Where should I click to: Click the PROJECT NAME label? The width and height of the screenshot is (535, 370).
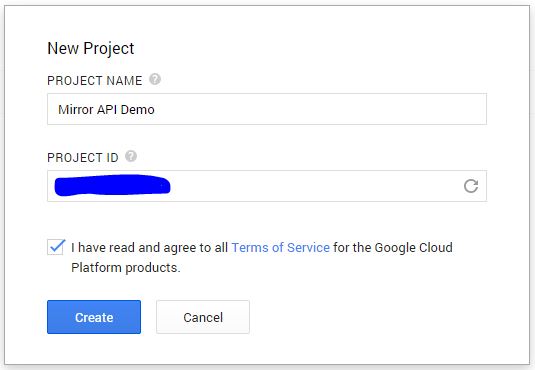(x=95, y=81)
